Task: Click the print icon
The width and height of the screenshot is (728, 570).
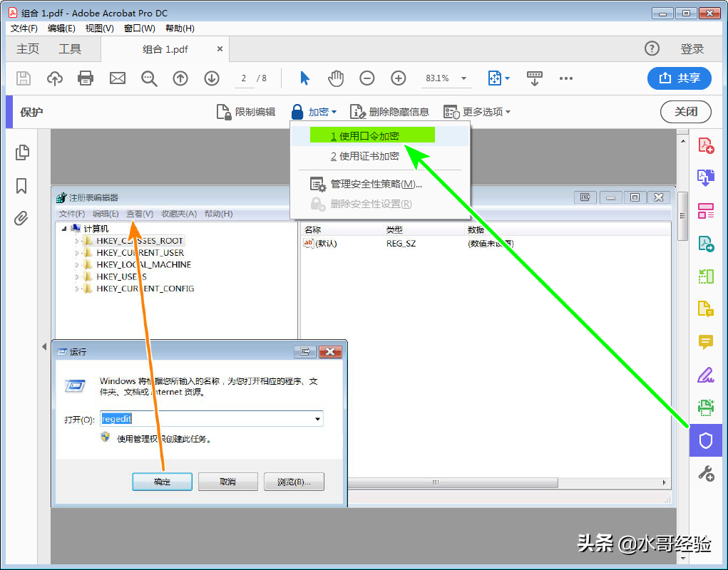Action: pos(86,78)
